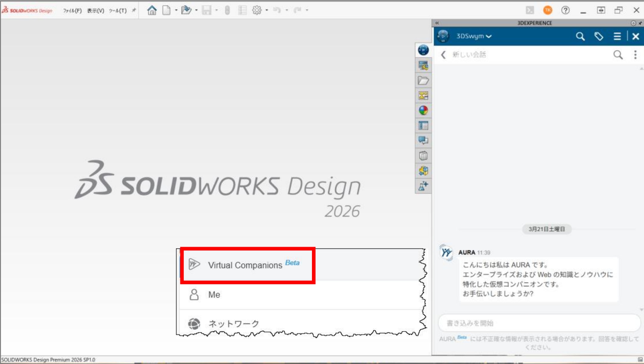Collapse the 3DEXPERIENCE panel with double chevron

tap(437, 23)
